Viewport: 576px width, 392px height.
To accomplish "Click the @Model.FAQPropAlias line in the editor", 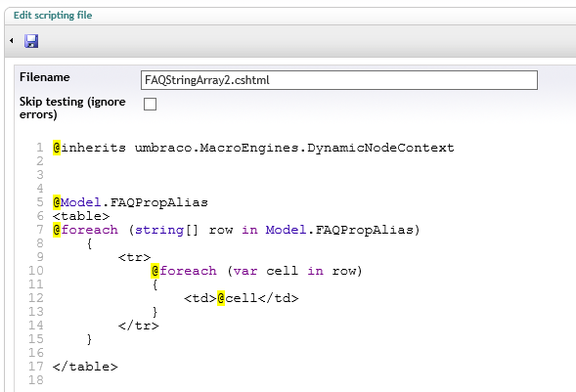I will point(130,202).
